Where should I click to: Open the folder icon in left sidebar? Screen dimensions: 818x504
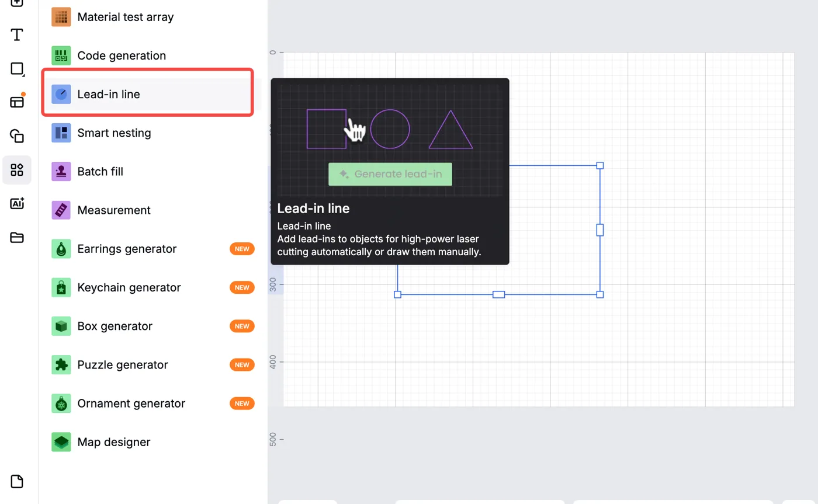(x=17, y=238)
